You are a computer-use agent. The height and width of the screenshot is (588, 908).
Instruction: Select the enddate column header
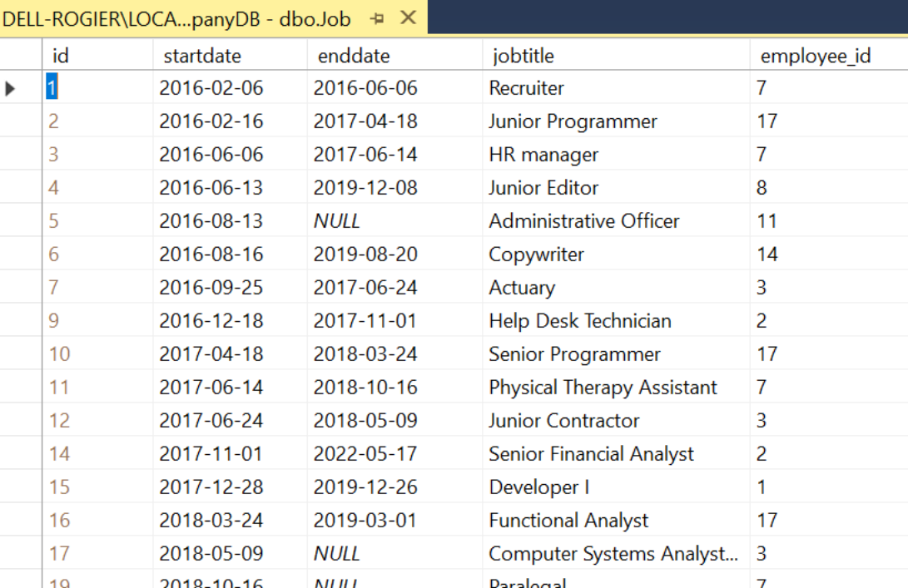(x=354, y=56)
